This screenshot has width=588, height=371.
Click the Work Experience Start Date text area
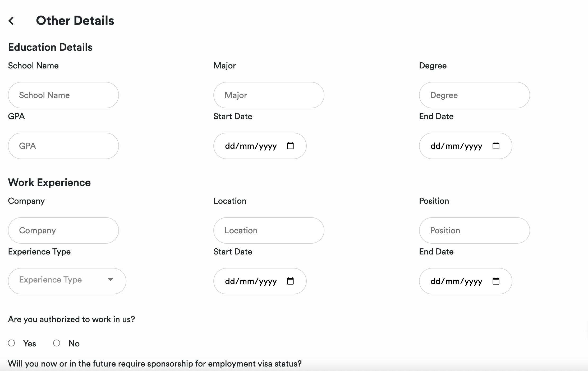[x=251, y=281]
